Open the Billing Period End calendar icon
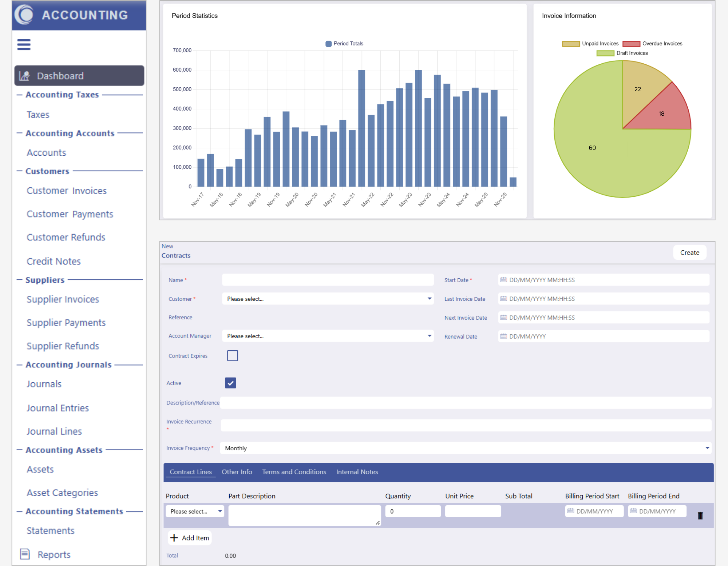This screenshot has height=566, width=728. click(x=633, y=511)
